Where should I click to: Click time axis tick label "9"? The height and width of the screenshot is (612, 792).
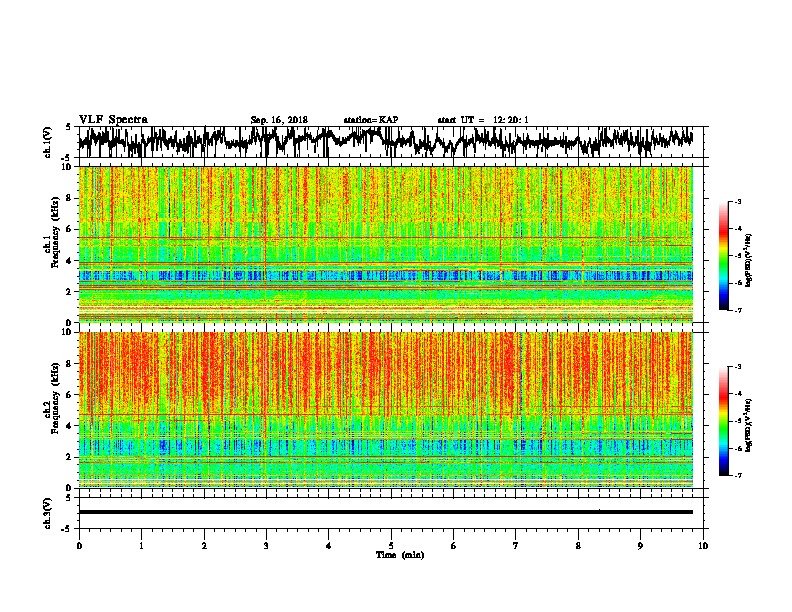(x=640, y=546)
